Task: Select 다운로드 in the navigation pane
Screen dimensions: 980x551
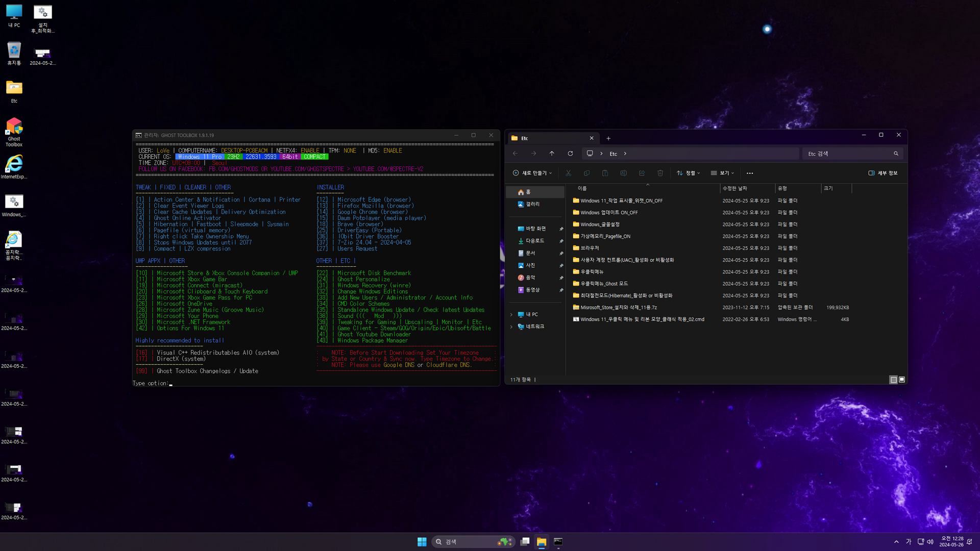Action: coord(535,241)
